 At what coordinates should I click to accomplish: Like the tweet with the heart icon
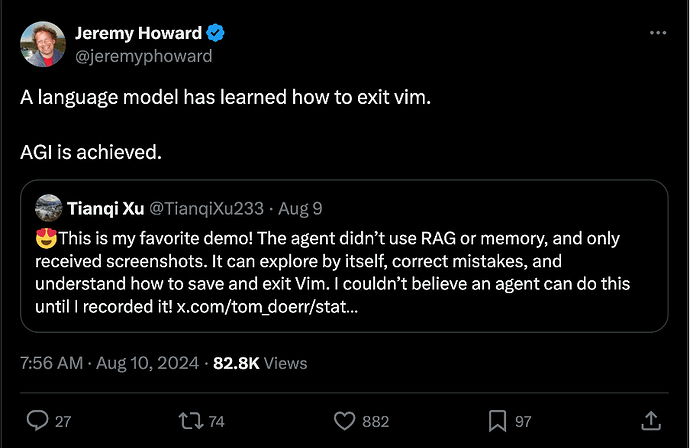pyautogui.click(x=345, y=421)
